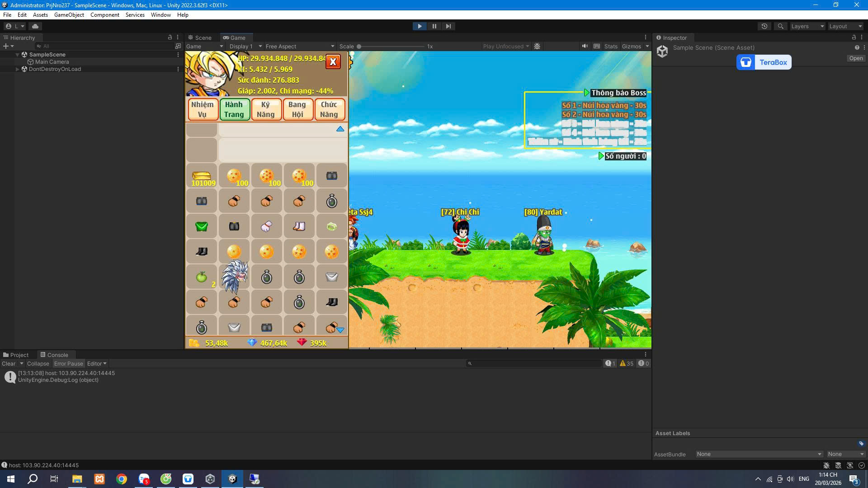868x488 pixels.
Task: Click the Play button in Unity toolbar
Action: tap(420, 26)
